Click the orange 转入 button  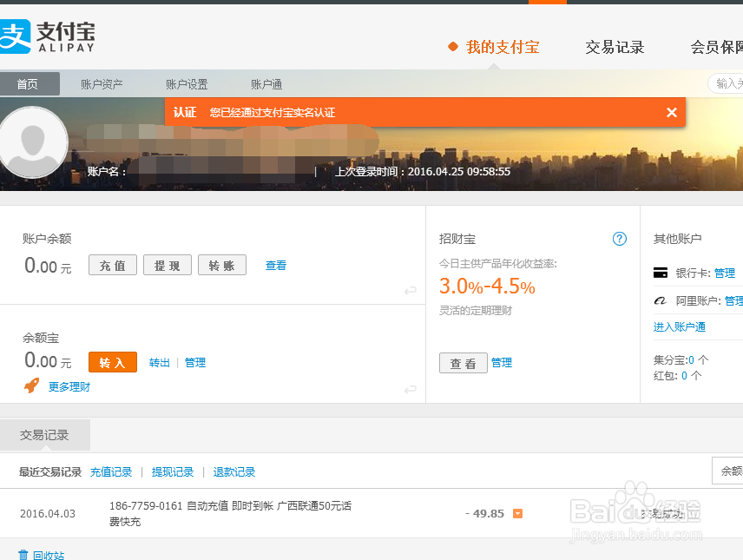click(x=113, y=362)
